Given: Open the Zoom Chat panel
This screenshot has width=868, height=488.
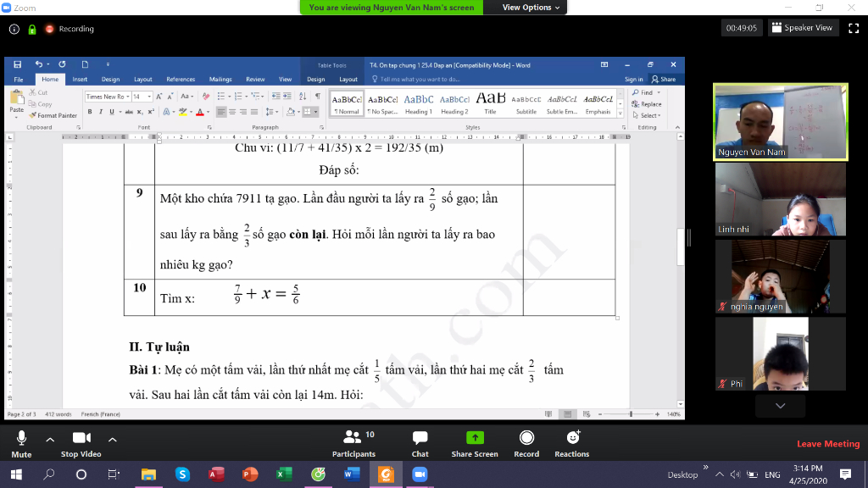Looking at the screenshot, I should (x=420, y=444).
